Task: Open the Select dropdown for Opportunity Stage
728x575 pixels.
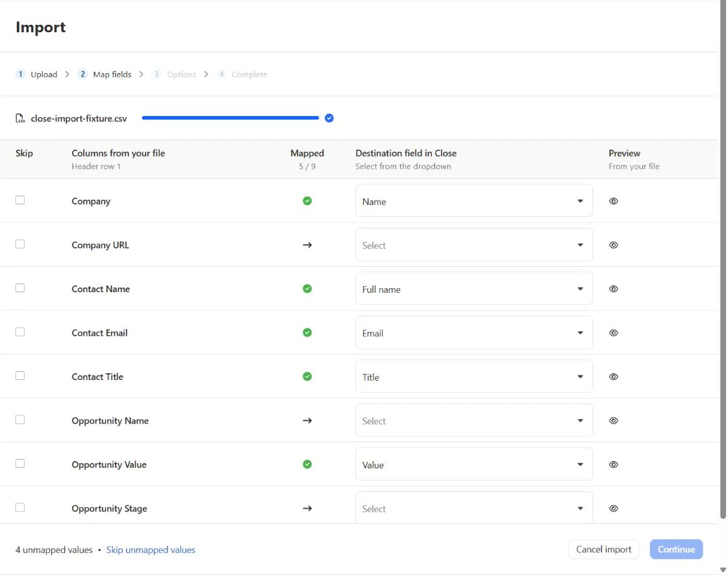Action: pyautogui.click(x=474, y=508)
